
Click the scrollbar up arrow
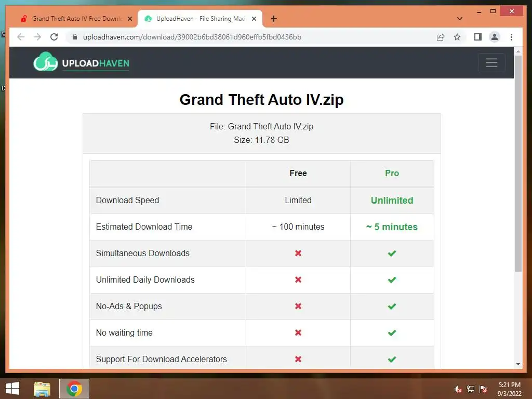pyautogui.click(x=518, y=51)
